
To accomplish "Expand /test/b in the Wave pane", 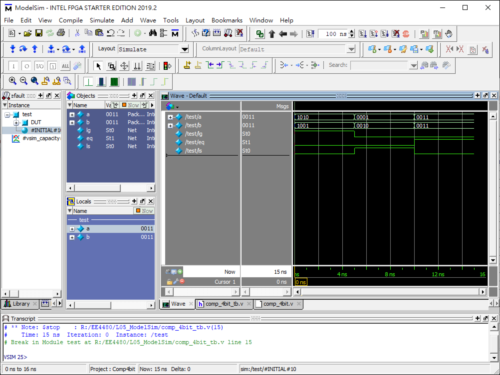I will pos(170,126).
